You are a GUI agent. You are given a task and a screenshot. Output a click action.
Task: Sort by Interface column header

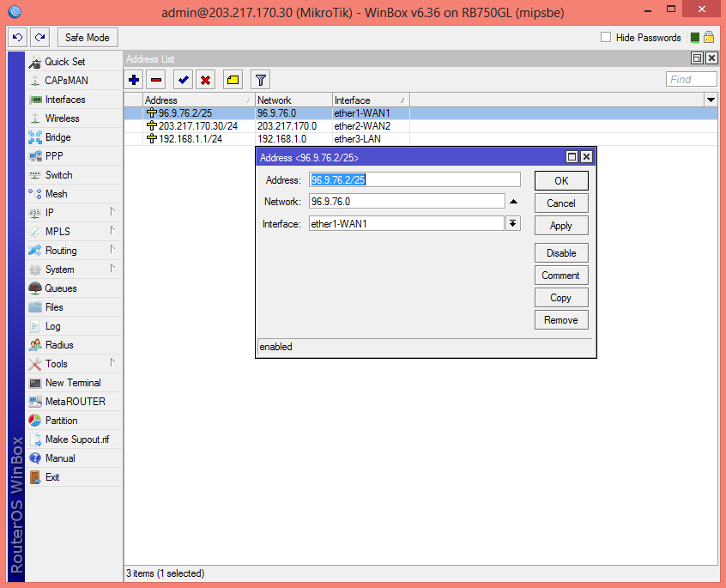click(x=371, y=100)
